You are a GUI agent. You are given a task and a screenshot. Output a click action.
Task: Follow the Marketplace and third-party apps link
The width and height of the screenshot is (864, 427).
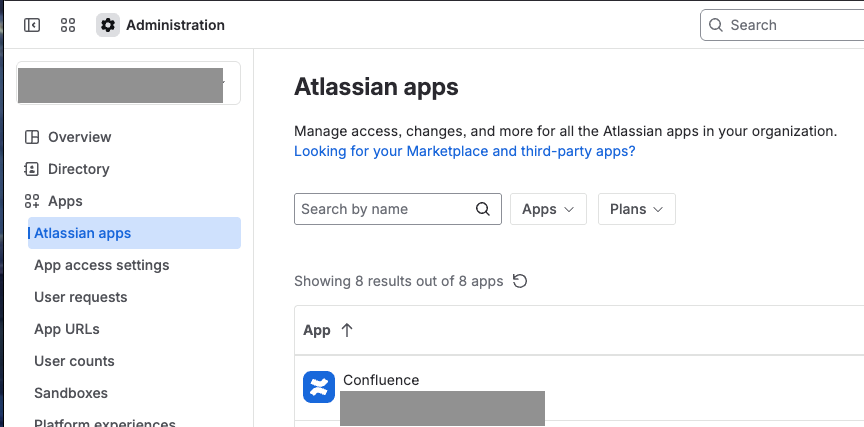(465, 151)
